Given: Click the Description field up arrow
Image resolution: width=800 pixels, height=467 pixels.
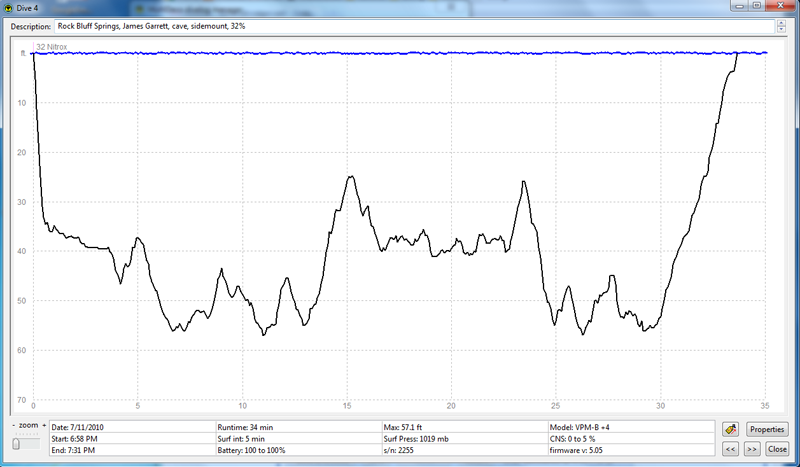Looking at the screenshot, I should pos(781,23).
